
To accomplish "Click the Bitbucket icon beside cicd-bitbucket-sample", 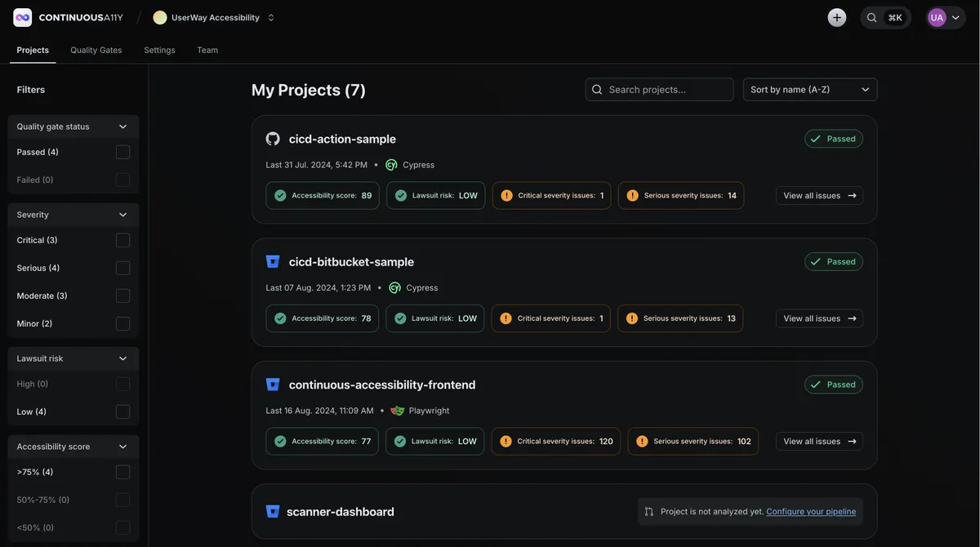I will click(273, 262).
